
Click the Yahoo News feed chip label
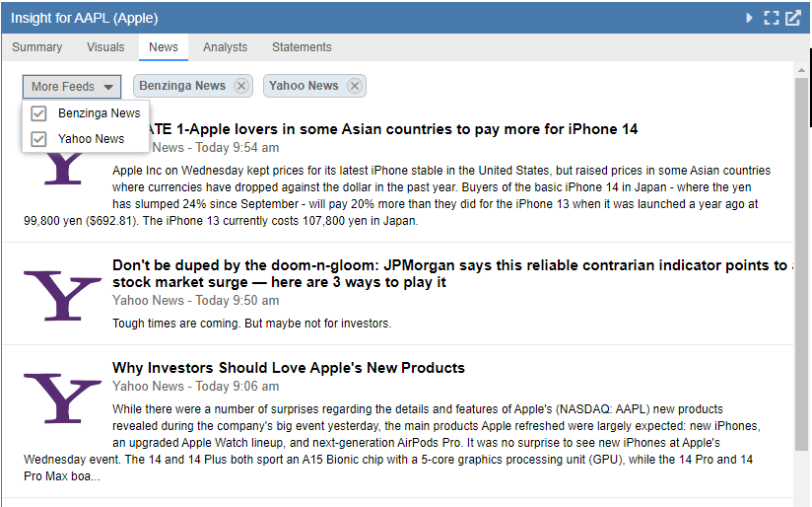(x=304, y=86)
